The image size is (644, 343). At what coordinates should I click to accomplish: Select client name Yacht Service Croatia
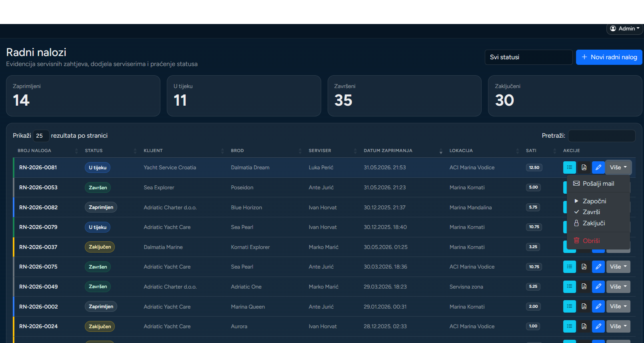point(170,168)
